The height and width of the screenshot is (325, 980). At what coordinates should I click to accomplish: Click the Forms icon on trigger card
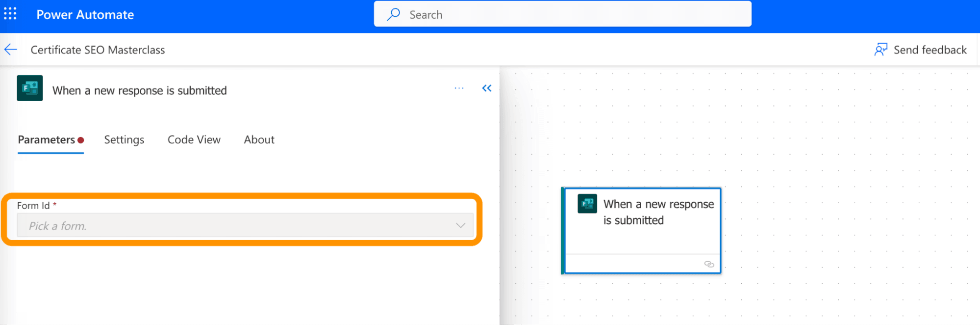point(587,204)
